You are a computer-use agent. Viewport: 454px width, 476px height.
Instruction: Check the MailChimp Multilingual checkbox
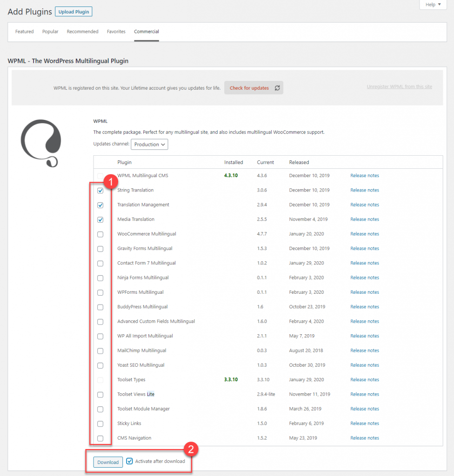[x=100, y=350]
